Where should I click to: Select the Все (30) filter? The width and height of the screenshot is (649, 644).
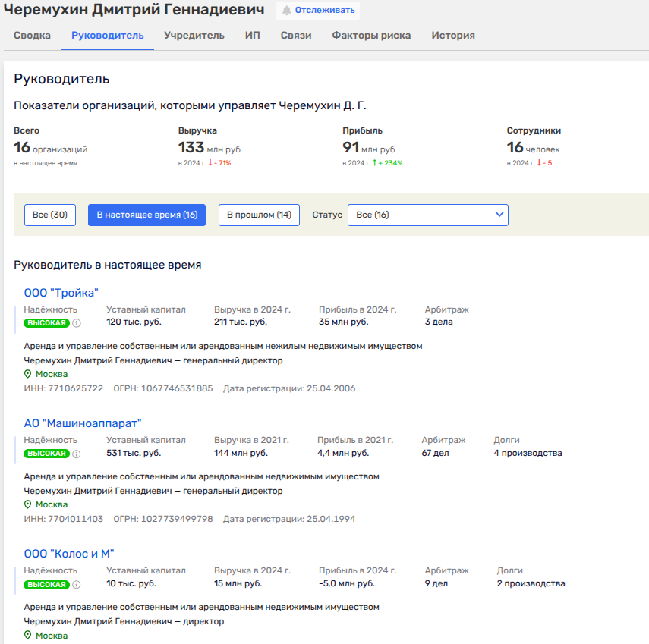tap(50, 215)
